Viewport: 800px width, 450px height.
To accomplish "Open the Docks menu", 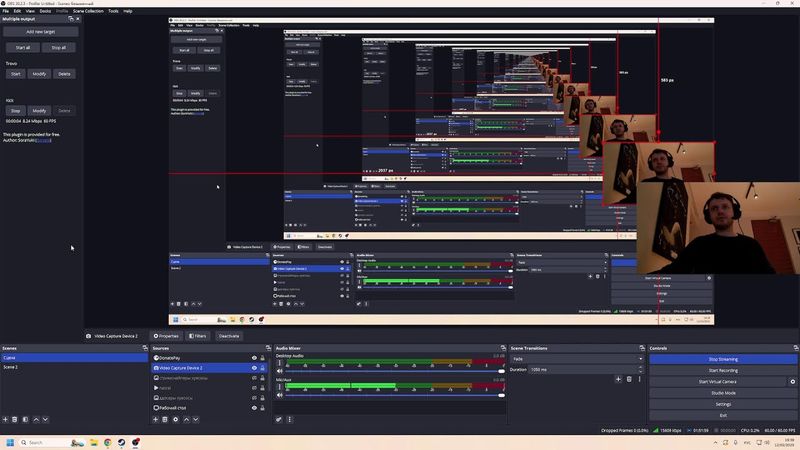I will click(45, 11).
